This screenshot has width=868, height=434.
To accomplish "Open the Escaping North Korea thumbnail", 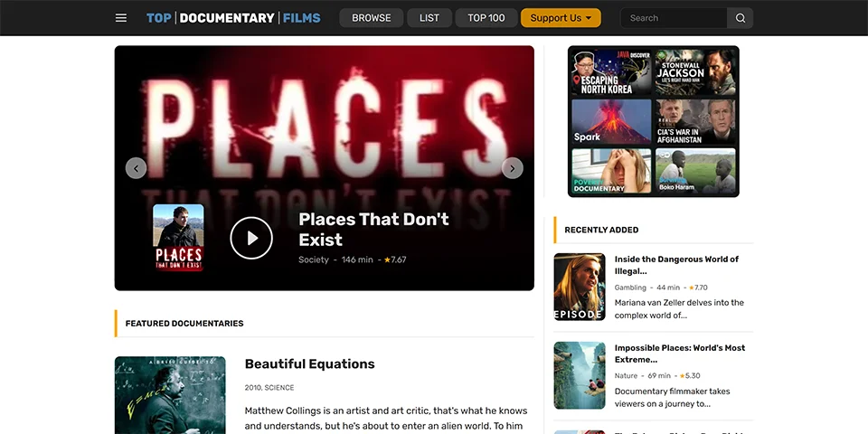I will [611, 72].
